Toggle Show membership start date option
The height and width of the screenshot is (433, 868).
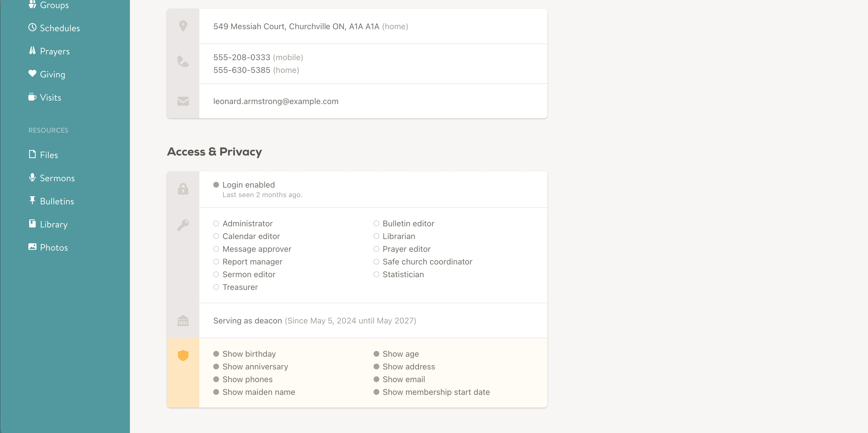(x=432, y=392)
